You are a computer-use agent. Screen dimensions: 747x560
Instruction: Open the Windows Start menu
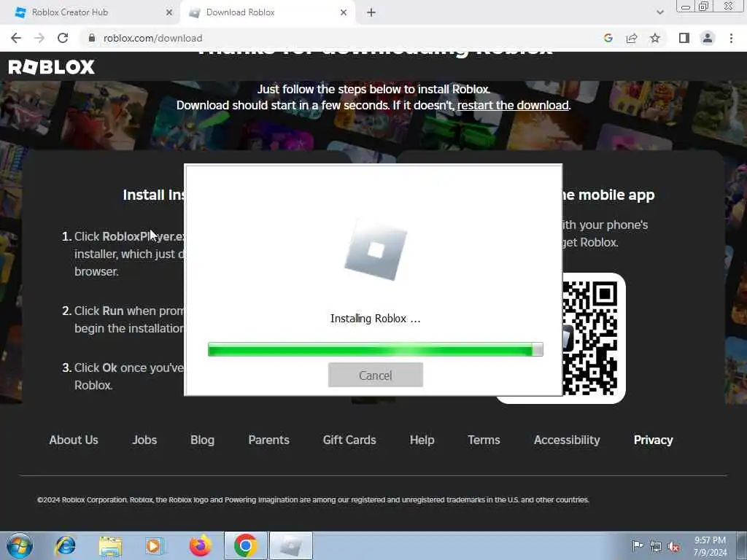pos(20,545)
